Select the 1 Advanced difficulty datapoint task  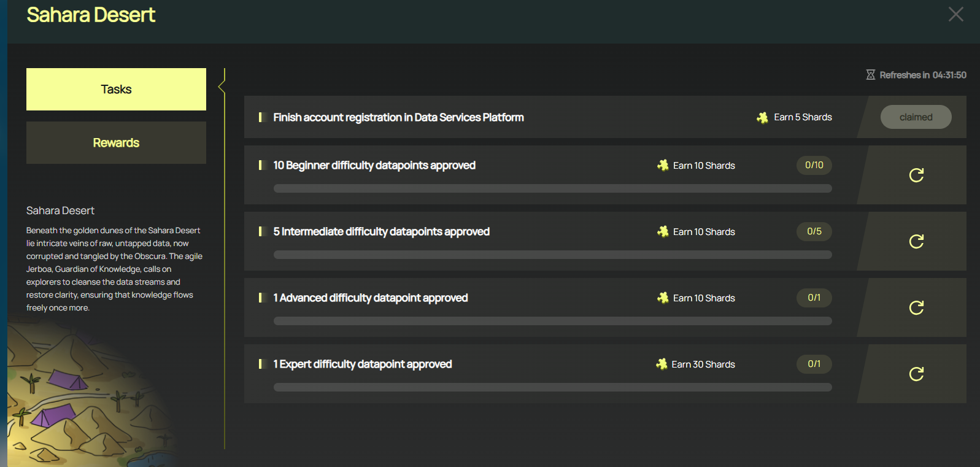(370, 298)
